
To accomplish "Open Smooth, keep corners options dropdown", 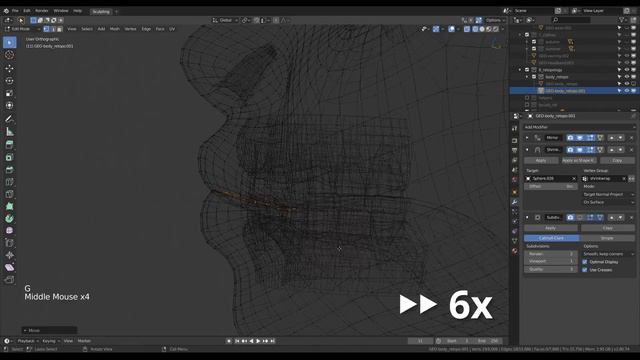I will tap(609, 254).
